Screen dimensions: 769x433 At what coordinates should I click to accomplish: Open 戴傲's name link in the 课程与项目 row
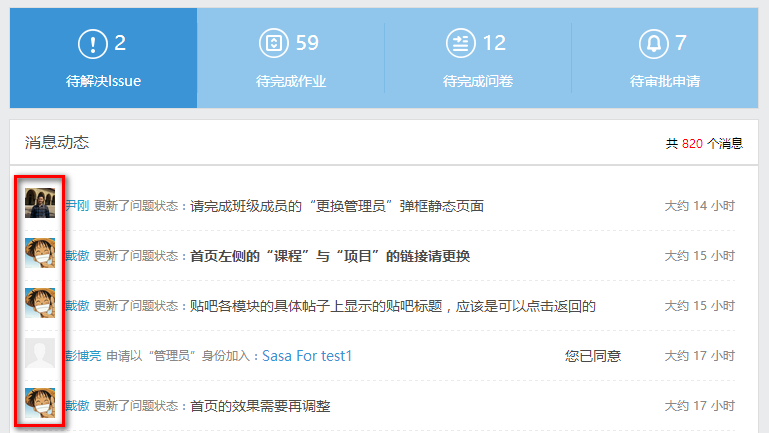pos(77,255)
